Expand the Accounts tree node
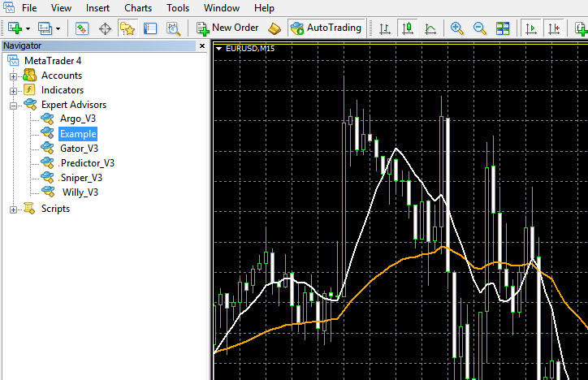588x380 pixels. coord(13,76)
